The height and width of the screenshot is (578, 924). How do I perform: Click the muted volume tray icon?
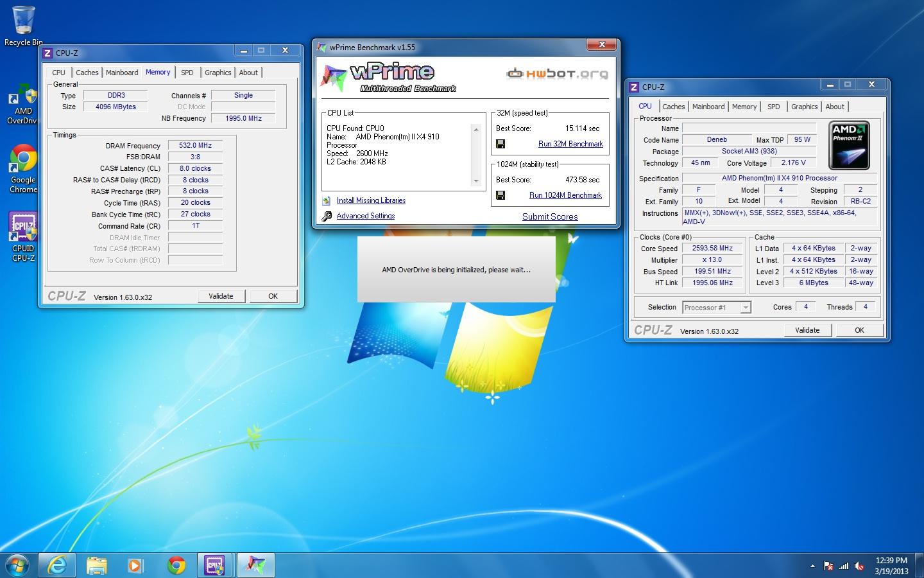click(x=859, y=566)
